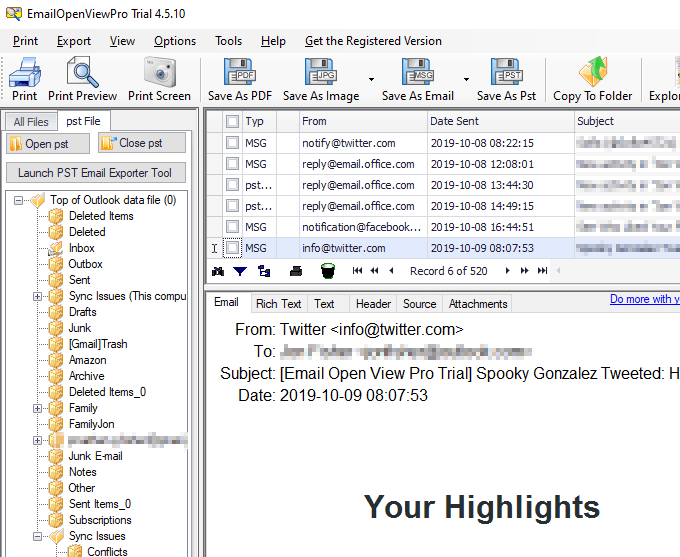Jump to the last record
This screenshot has height=557, width=680.
(x=542, y=271)
